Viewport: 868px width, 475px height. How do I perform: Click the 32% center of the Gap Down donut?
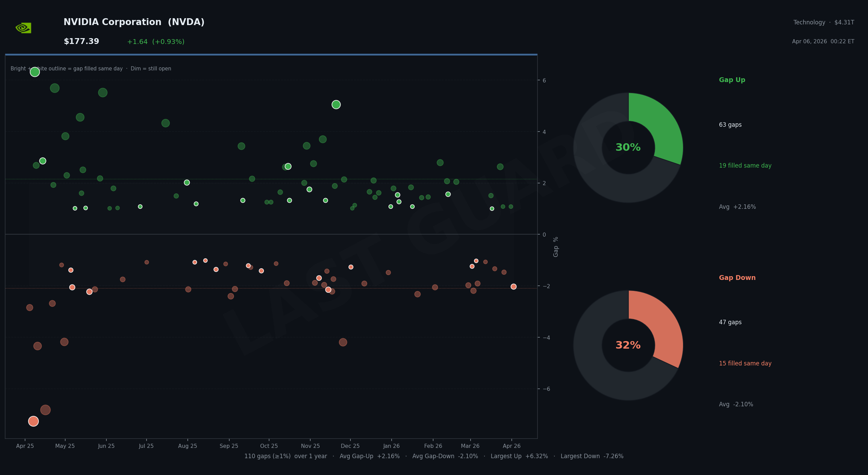click(628, 346)
